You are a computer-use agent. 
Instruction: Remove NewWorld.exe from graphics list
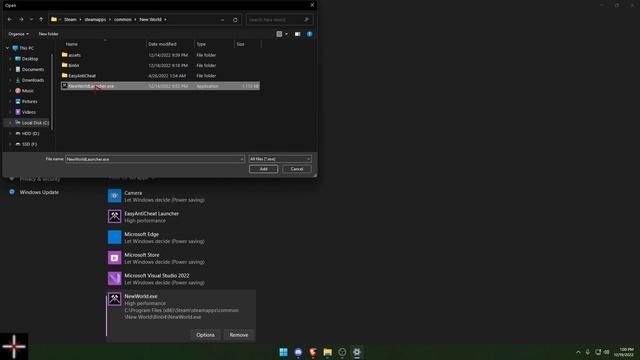click(239, 335)
